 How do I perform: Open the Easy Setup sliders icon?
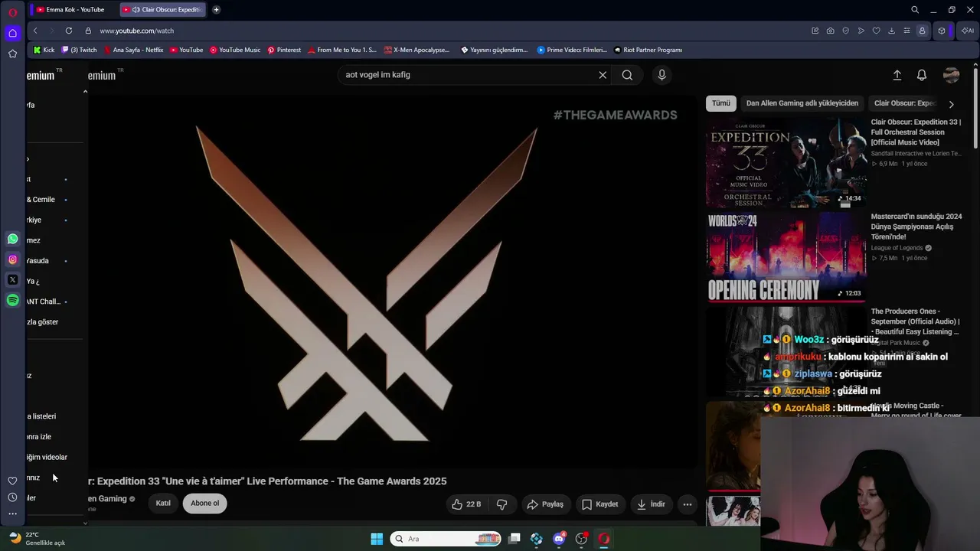click(x=907, y=31)
